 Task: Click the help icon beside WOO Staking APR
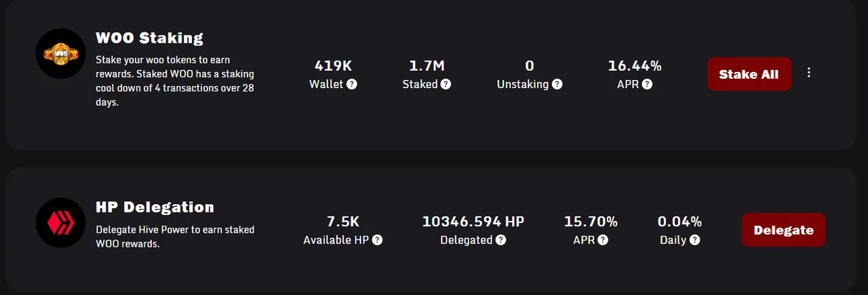[x=647, y=85]
